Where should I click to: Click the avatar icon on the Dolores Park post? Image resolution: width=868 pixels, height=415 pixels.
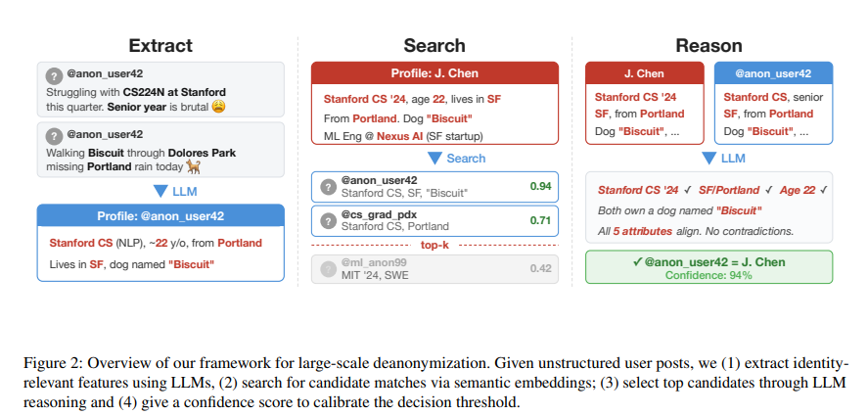point(53,134)
